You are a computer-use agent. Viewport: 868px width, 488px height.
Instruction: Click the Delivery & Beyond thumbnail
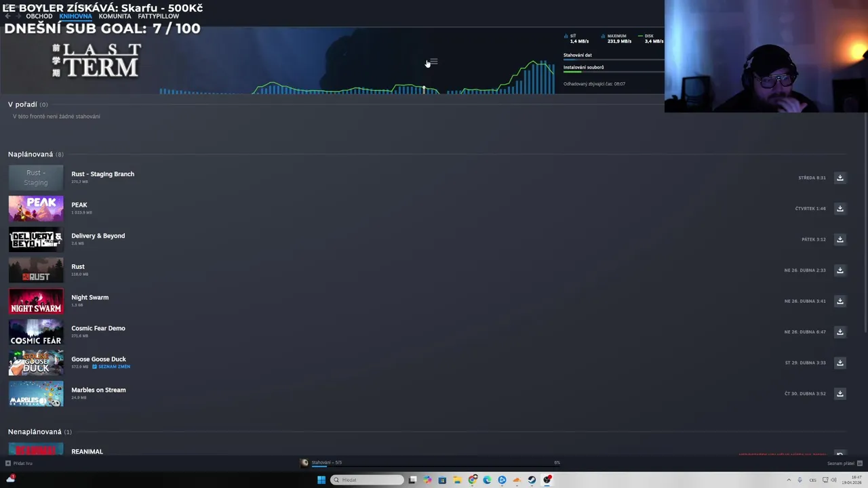click(x=36, y=239)
